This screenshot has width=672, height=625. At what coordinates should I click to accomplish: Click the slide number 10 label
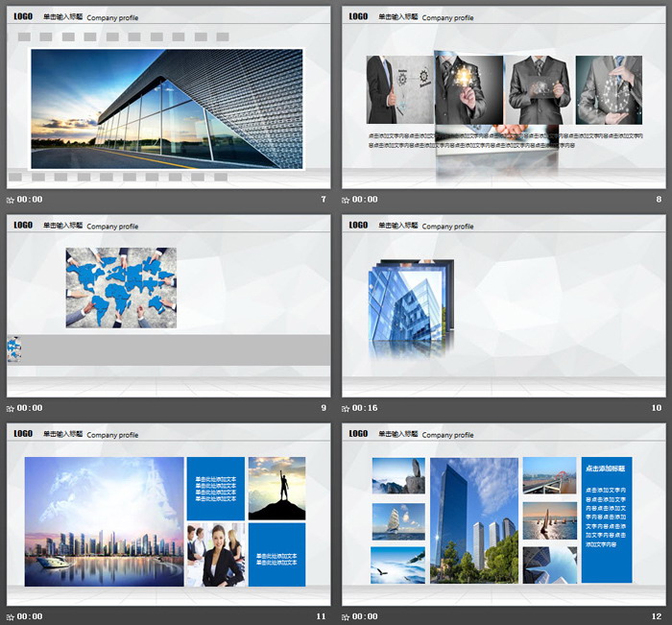coord(657,408)
